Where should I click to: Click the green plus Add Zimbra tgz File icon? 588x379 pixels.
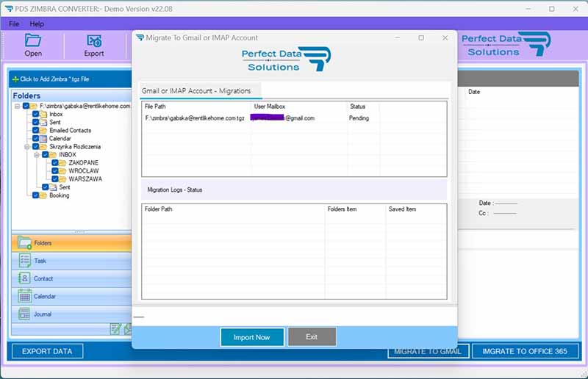click(x=15, y=79)
